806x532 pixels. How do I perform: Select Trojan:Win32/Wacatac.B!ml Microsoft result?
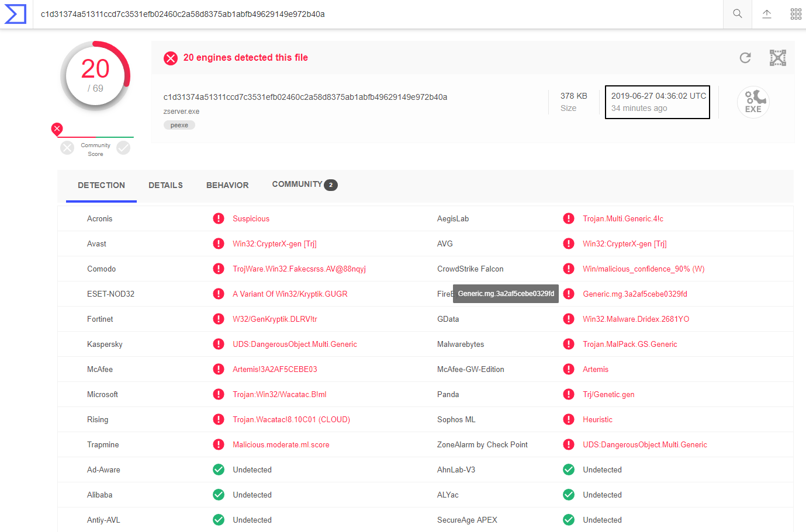pos(279,394)
